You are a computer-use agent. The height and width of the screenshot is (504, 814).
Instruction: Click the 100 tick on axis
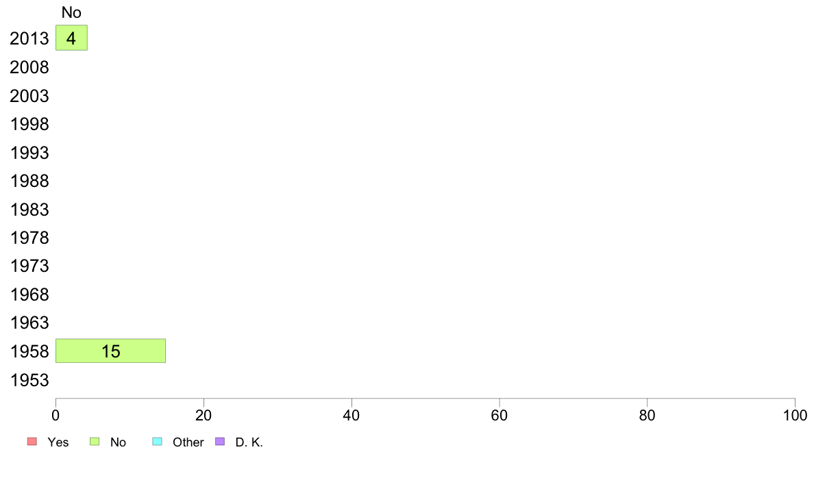795,415
